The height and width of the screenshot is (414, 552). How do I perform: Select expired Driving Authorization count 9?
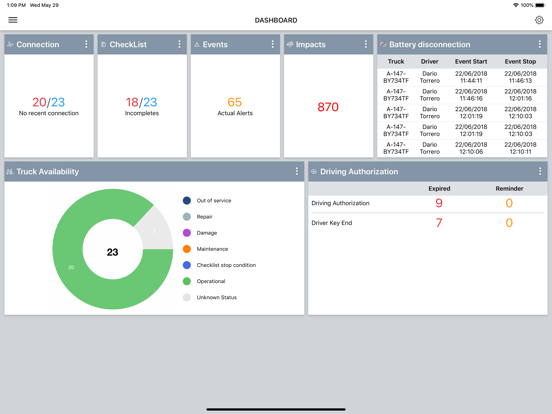[439, 203]
